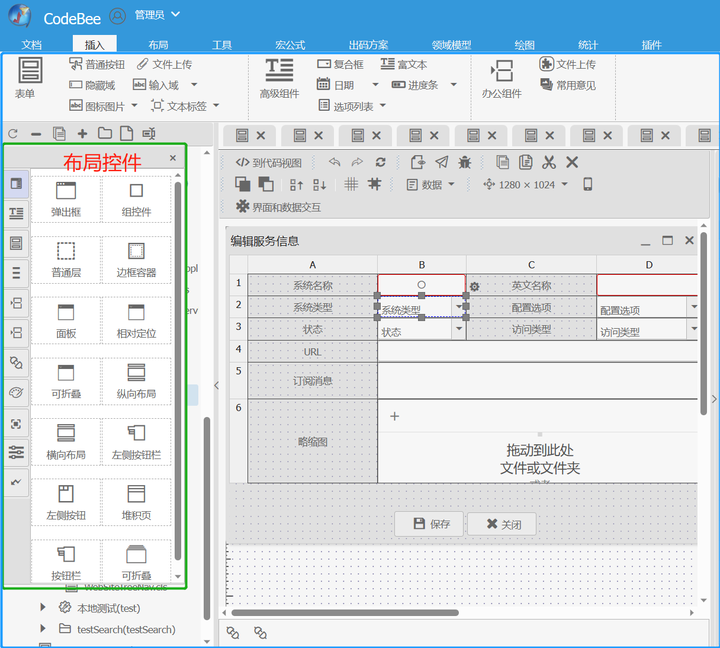Redo the last design action
Viewport: 720px width, 648px height.
[x=357, y=162]
